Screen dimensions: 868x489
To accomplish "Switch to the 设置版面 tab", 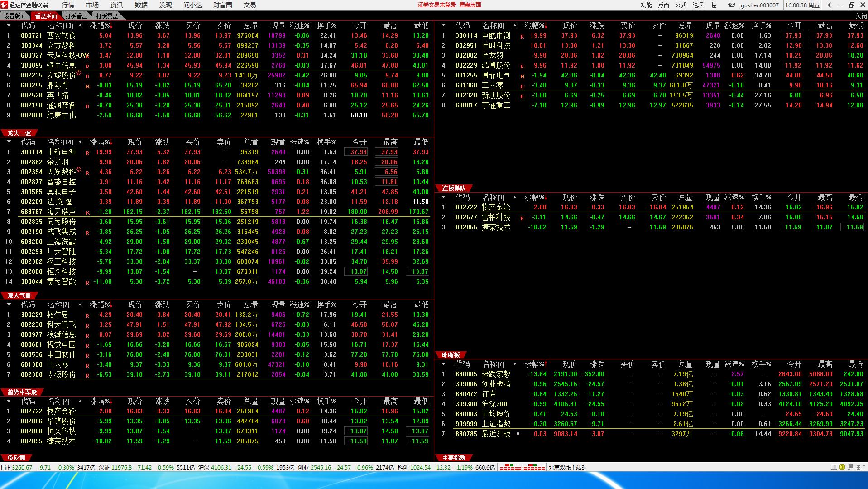I will 15,16.
